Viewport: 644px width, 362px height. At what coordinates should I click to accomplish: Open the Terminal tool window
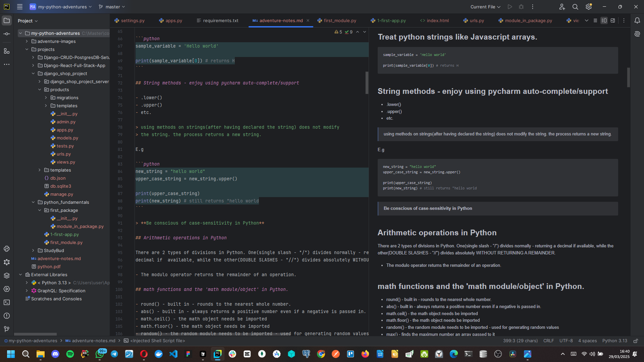[x=6, y=302]
